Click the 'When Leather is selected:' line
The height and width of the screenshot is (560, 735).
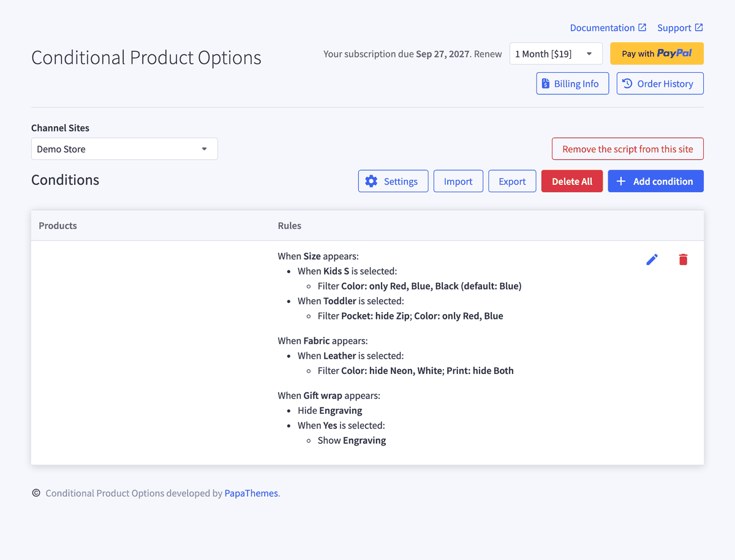pyautogui.click(x=351, y=356)
